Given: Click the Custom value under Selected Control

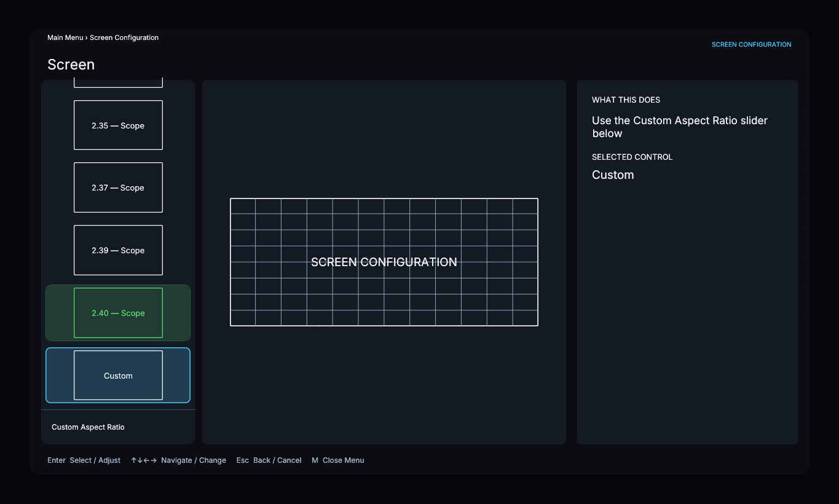Looking at the screenshot, I should [x=613, y=175].
